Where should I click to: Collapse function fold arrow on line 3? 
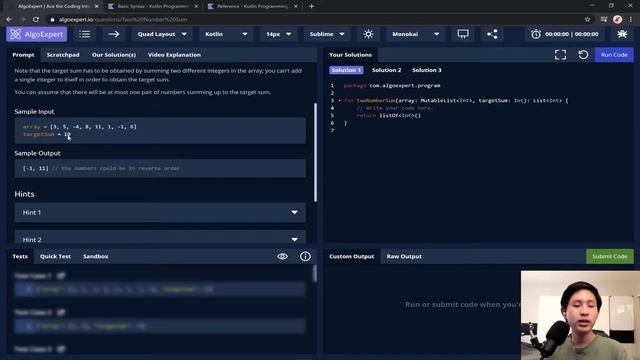pyautogui.click(x=340, y=100)
